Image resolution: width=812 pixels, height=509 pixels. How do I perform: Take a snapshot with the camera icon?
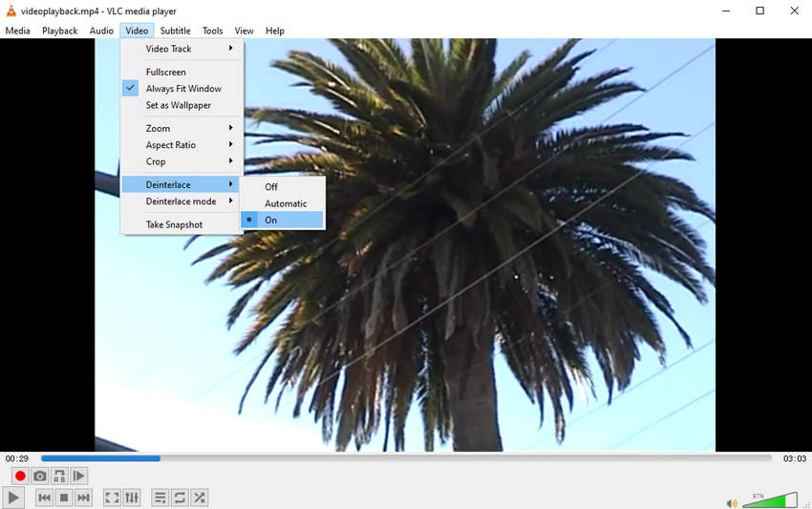pos(40,476)
